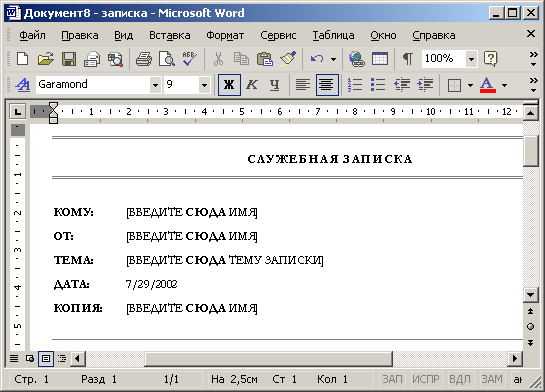Click the Save floppy disk icon
Viewport: 545px width, 392px height.
[69, 59]
